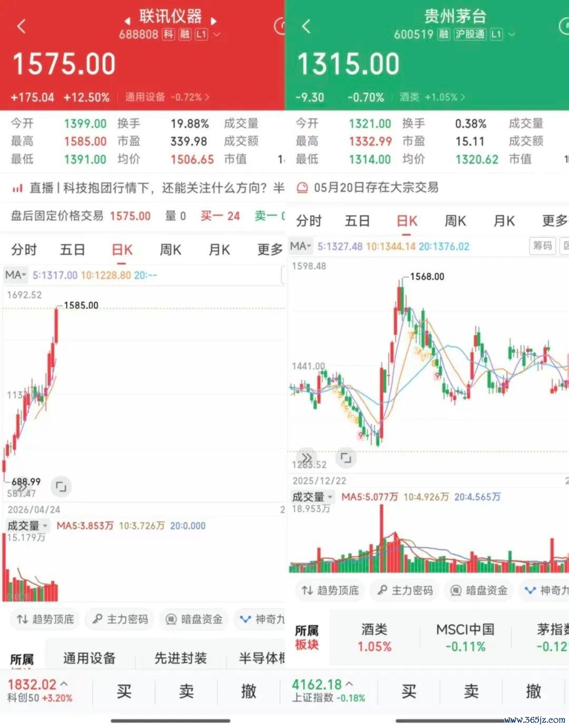Expand 贵州茅台 chart fullscreen icon
Image resolution: width=569 pixels, height=728 pixels.
click(346, 458)
